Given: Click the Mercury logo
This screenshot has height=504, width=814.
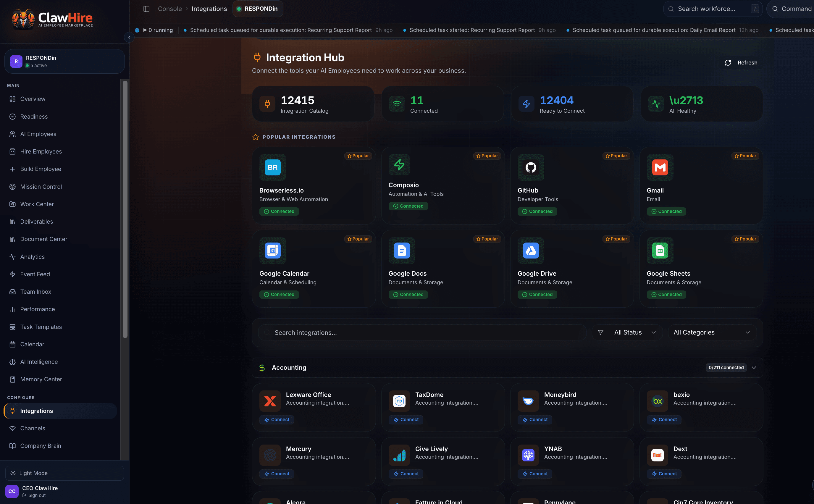Looking at the screenshot, I should [270, 455].
